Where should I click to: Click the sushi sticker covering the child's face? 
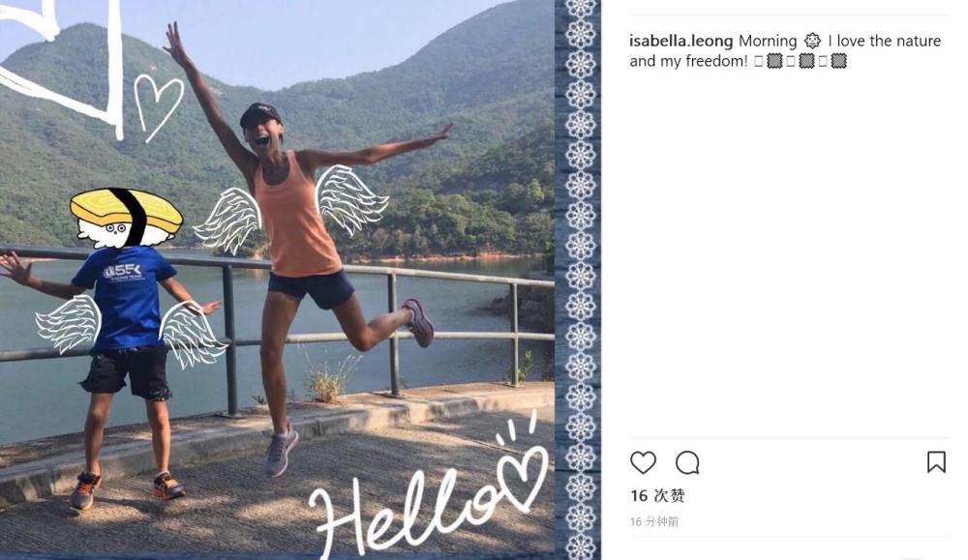click(127, 219)
